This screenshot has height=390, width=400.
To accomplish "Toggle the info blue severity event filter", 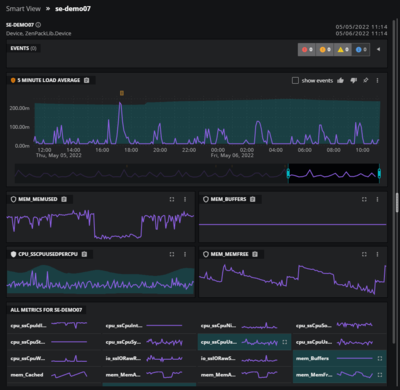I will pos(361,49).
